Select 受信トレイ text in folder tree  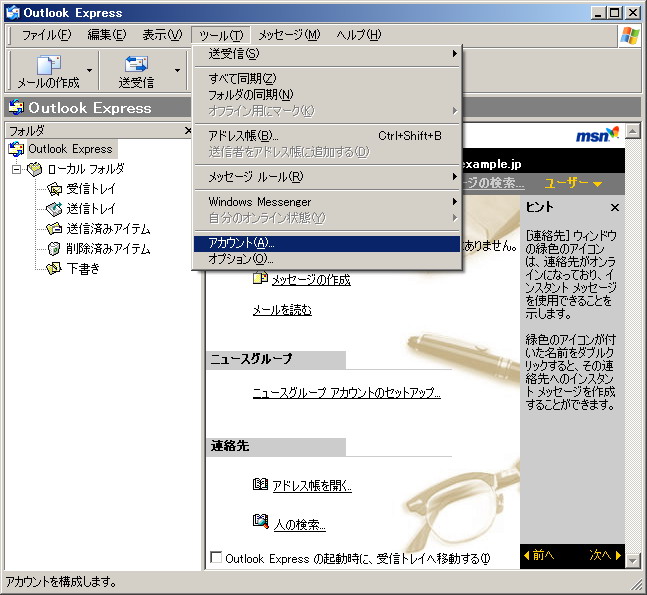[91, 189]
